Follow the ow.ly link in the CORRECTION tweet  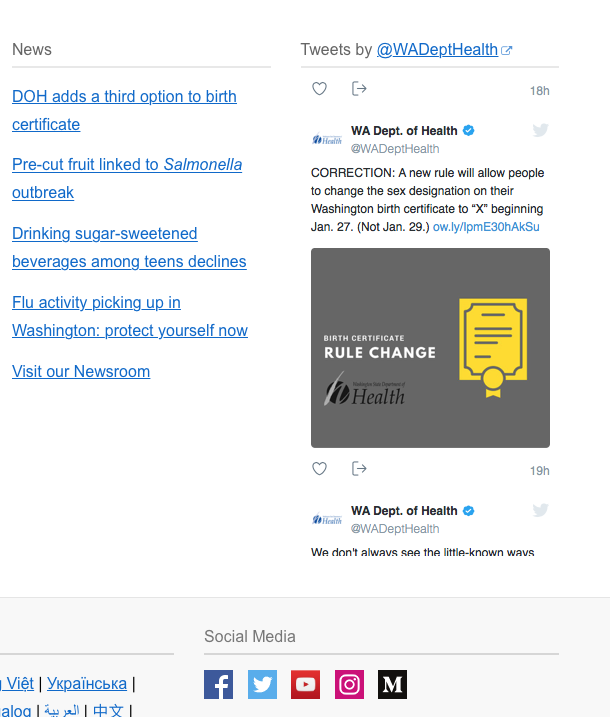click(x=486, y=227)
